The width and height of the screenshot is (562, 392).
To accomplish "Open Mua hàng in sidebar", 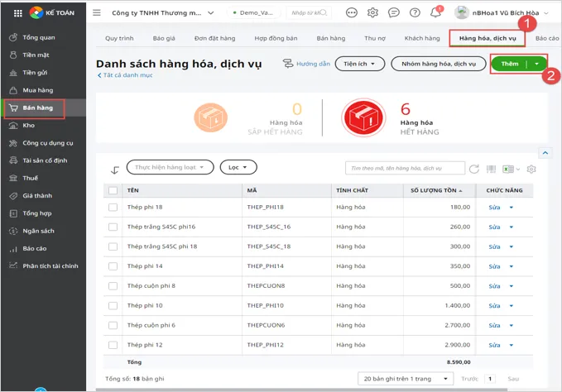I will [38, 89].
